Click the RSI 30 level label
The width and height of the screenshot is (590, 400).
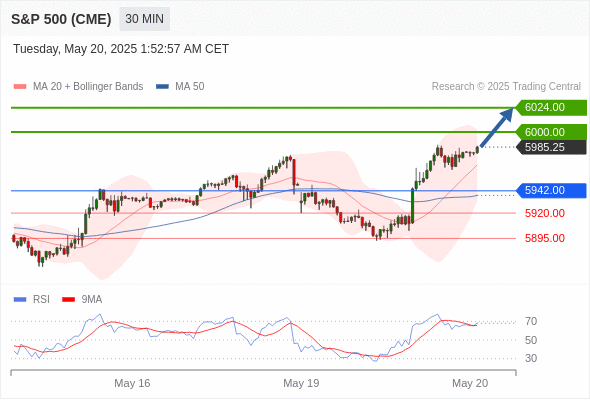531,358
